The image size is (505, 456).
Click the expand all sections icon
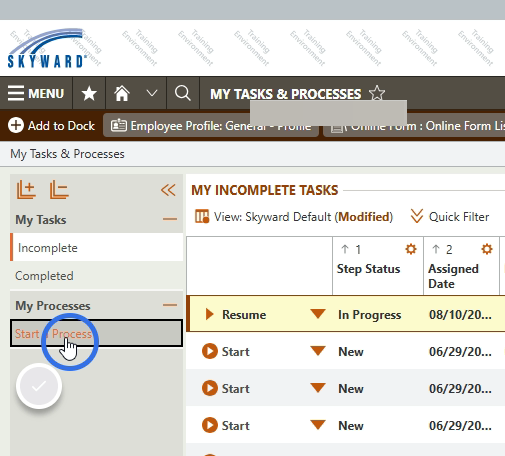[26, 190]
